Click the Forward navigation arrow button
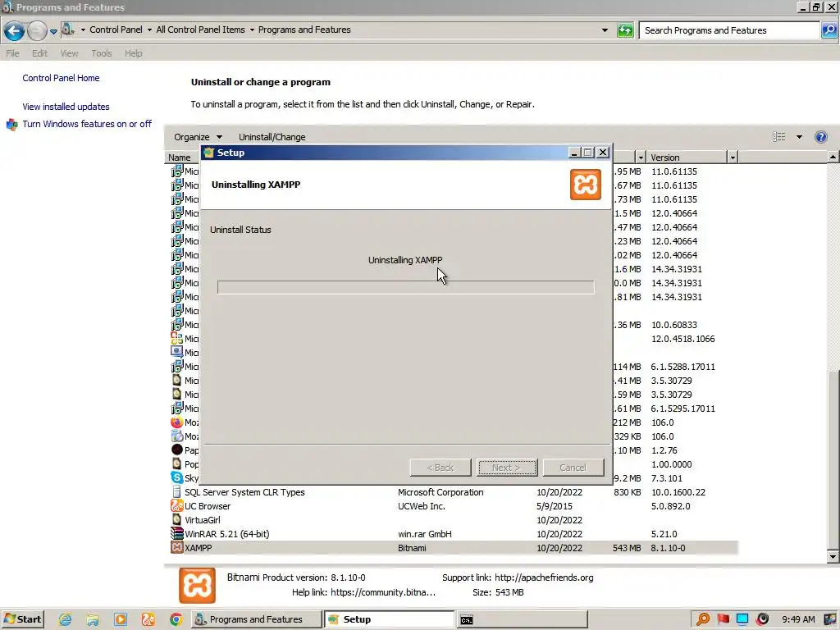Viewport: 840px width, 630px height. 36,31
